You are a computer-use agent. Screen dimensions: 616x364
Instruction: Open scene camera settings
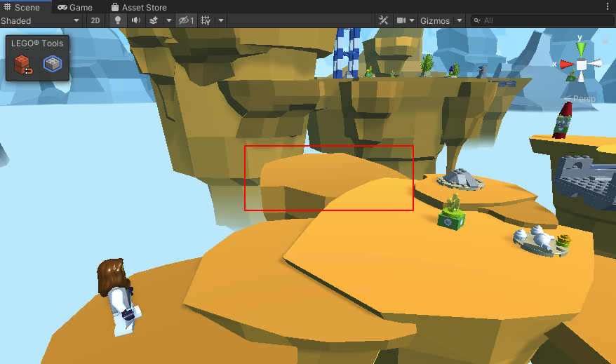click(x=402, y=20)
